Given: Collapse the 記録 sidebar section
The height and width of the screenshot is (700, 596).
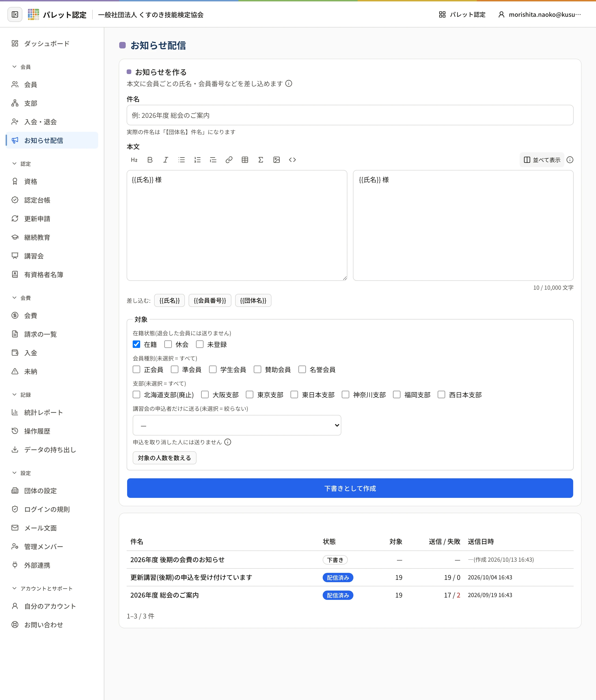Looking at the screenshot, I should (22, 395).
